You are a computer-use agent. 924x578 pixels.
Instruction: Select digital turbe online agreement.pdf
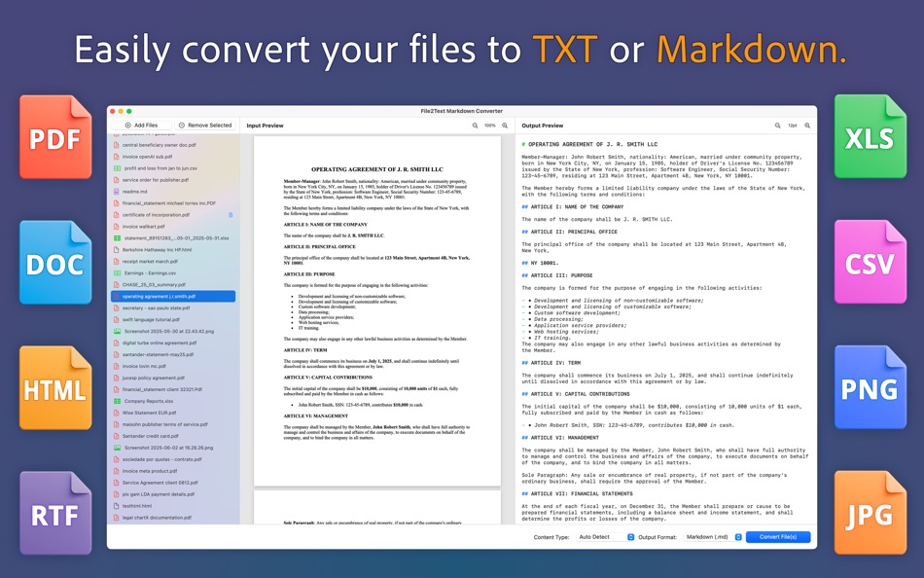(x=160, y=343)
